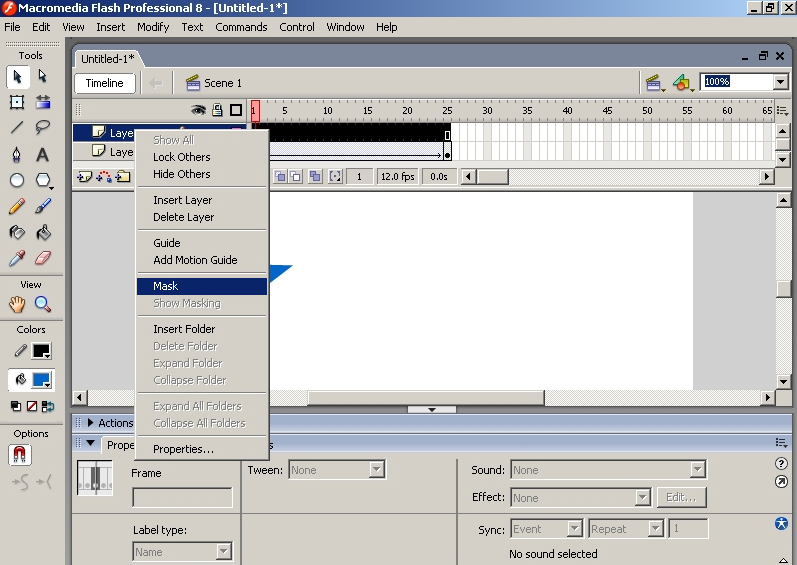797x565 pixels.
Task: Select the Hand tool
Action: 17,304
